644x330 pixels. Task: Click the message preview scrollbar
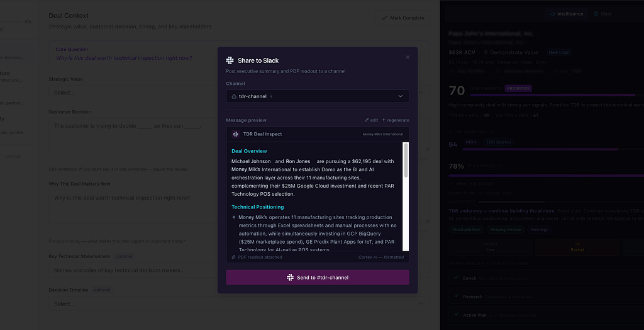(x=406, y=161)
